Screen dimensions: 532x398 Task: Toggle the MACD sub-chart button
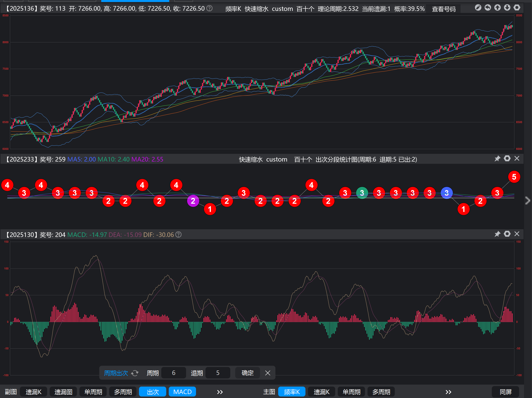pyautogui.click(x=182, y=392)
